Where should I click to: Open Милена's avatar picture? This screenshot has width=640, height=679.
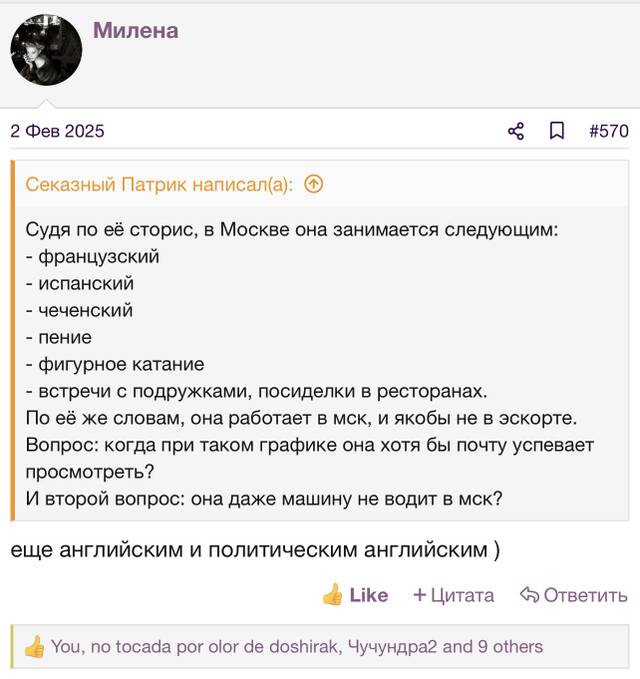46,50
